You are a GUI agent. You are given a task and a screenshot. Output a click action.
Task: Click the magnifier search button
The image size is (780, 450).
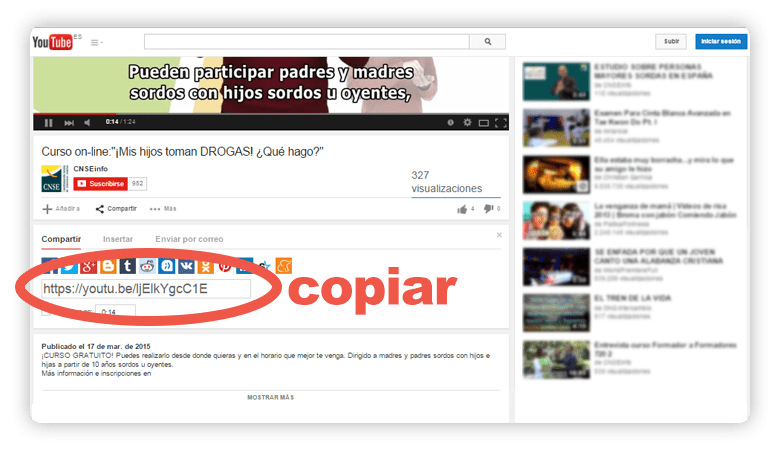coord(488,42)
